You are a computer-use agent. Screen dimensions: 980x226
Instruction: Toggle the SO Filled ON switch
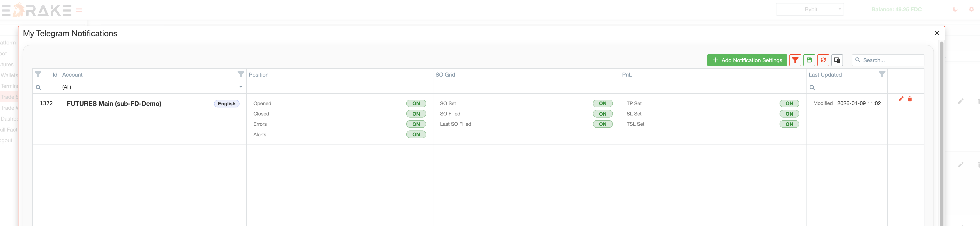pyautogui.click(x=603, y=114)
